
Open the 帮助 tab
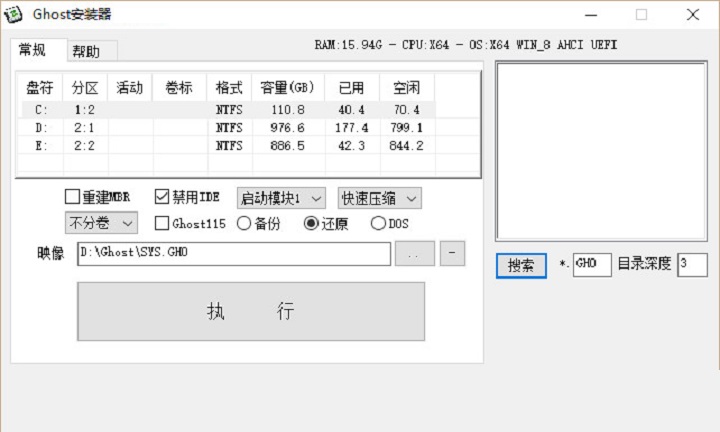[91, 51]
